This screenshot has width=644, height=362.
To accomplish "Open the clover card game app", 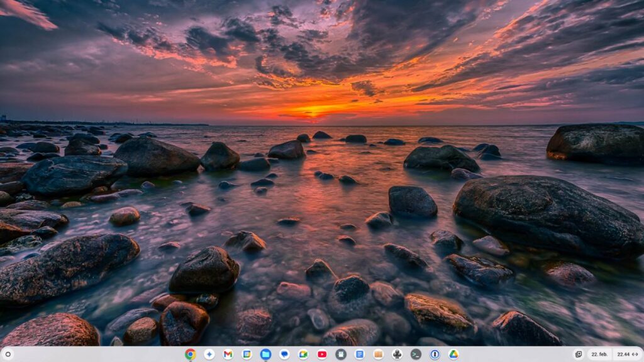I will [x=397, y=354].
